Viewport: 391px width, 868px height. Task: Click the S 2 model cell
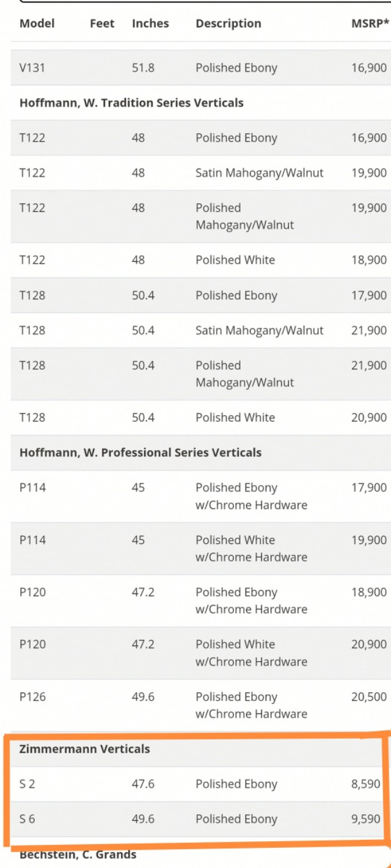pyautogui.click(x=27, y=784)
